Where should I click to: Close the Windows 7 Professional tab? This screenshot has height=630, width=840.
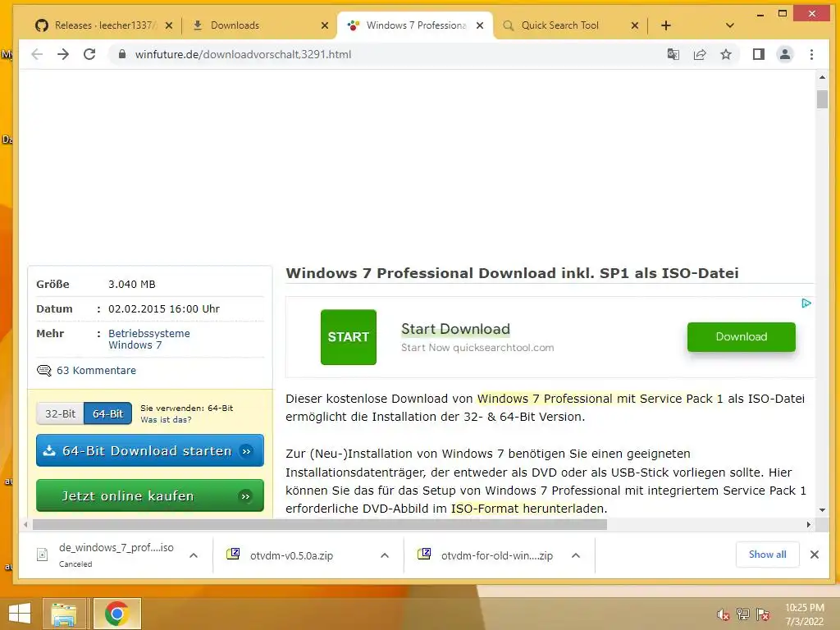click(480, 25)
